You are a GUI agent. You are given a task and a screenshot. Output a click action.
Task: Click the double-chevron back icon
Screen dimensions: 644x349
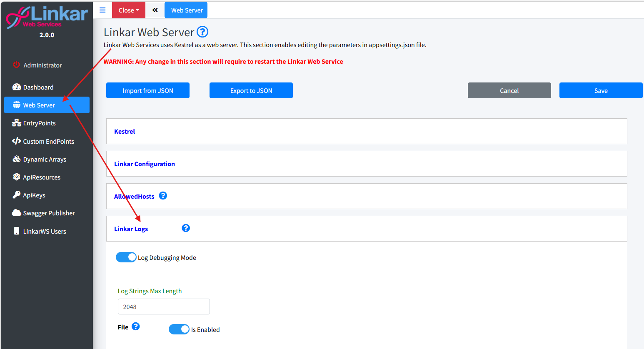(x=155, y=10)
